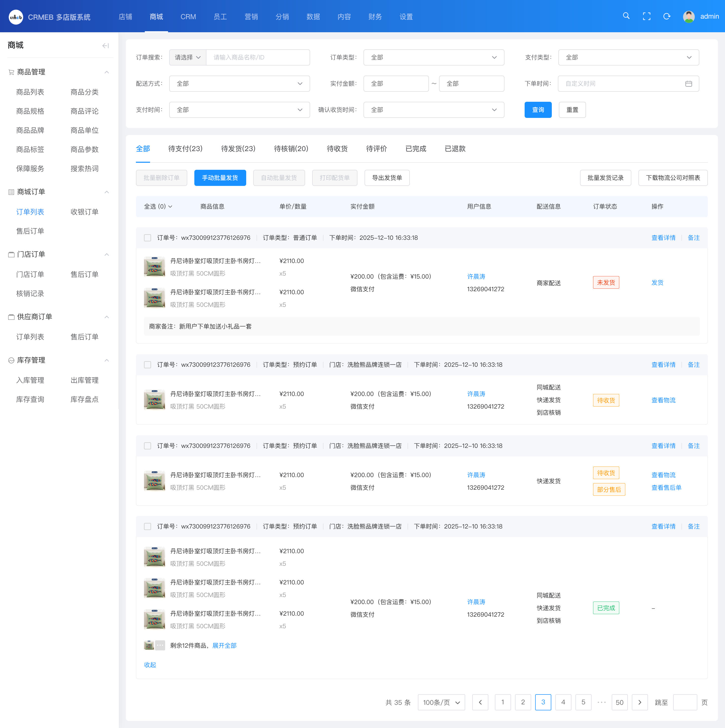Collapse the 商品管理 sidebar group
725x728 pixels.
[x=106, y=72]
